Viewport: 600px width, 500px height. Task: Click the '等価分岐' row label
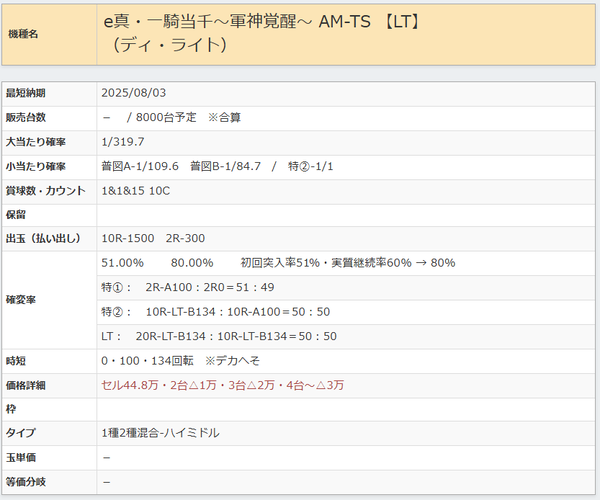point(25,482)
